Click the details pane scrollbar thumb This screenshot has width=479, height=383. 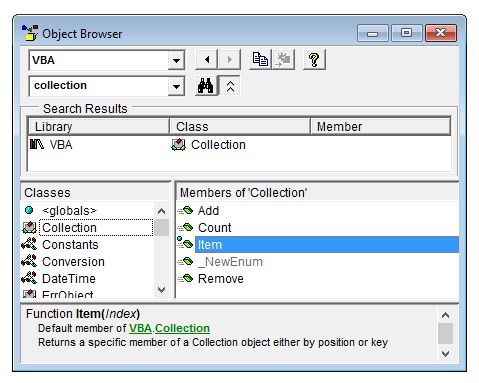coord(445,333)
